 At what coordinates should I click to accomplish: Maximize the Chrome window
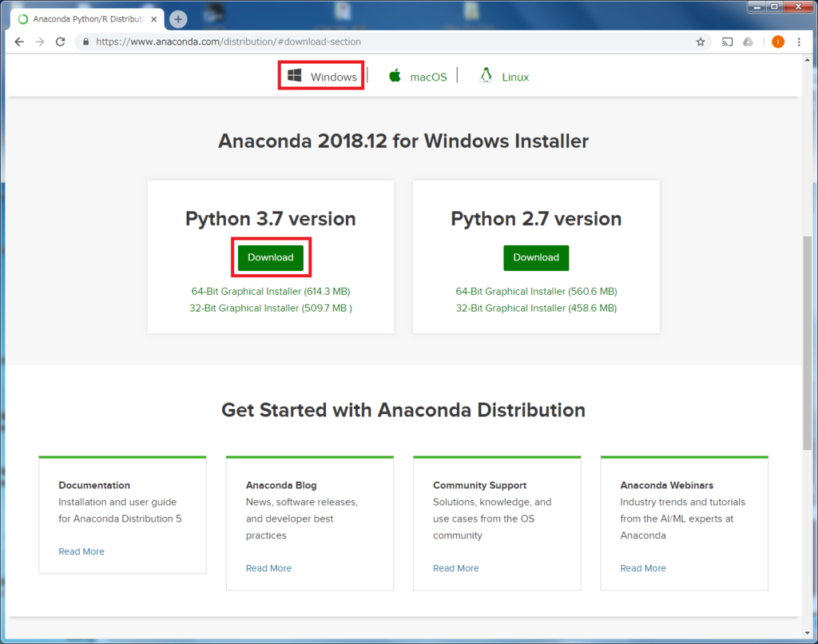pyautogui.click(x=775, y=6)
